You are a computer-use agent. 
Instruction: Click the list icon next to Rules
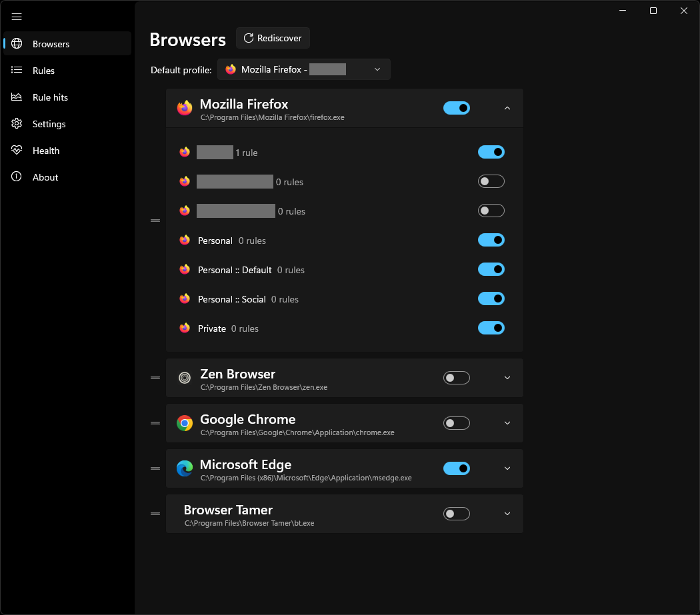pos(17,70)
